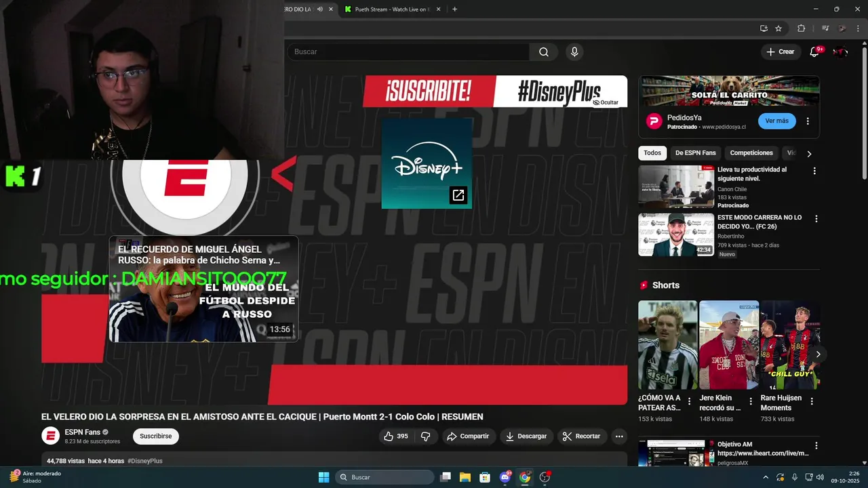Open the Chrome three-dot menu
Image resolution: width=868 pixels, height=488 pixels.
click(859, 28)
